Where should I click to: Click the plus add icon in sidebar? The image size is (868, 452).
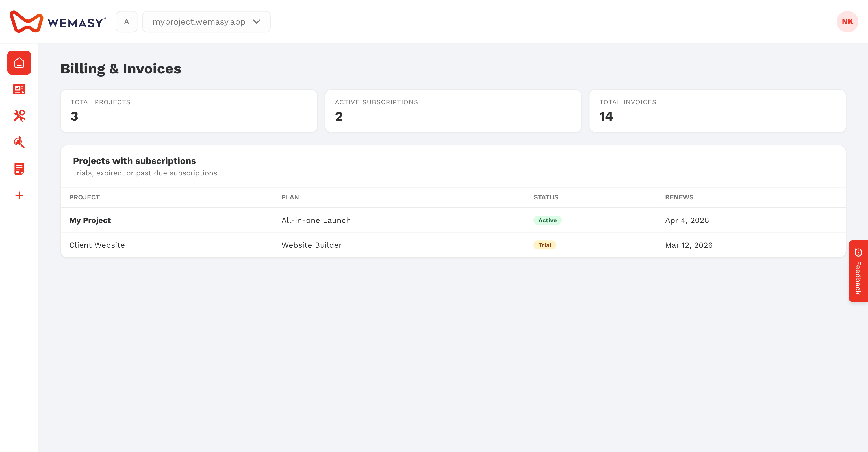click(x=19, y=195)
